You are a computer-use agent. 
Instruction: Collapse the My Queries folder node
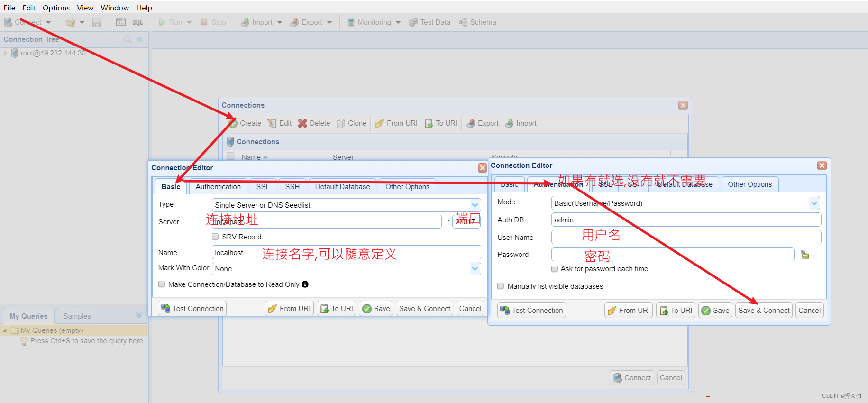(x=5, y=330)
